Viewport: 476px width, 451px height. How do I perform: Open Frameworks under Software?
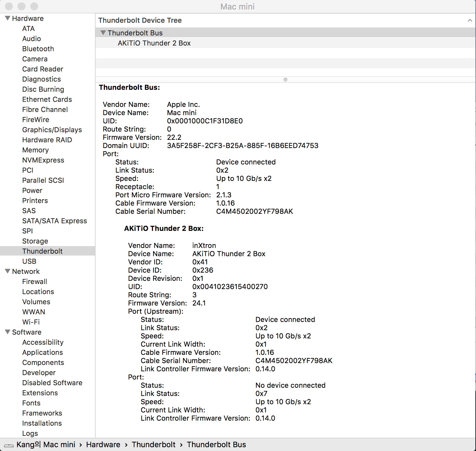click(x=42, y=413)
